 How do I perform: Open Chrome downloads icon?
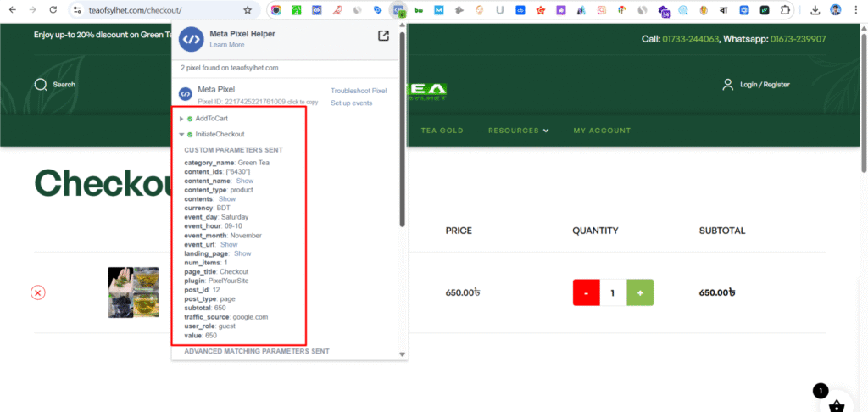815,10
